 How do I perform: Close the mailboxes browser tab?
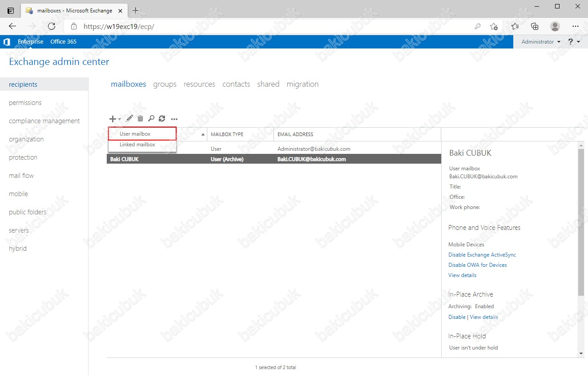(x=121, y=11)
